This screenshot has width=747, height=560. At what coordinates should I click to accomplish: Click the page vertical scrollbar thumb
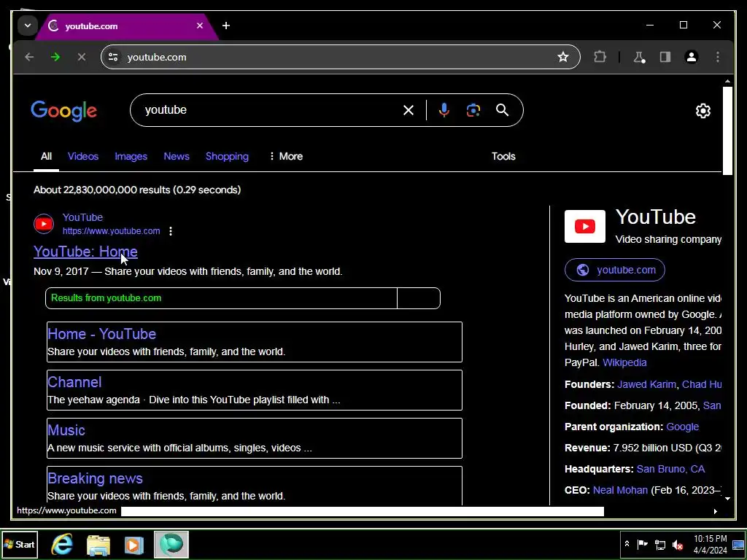(x=727, y=131)
